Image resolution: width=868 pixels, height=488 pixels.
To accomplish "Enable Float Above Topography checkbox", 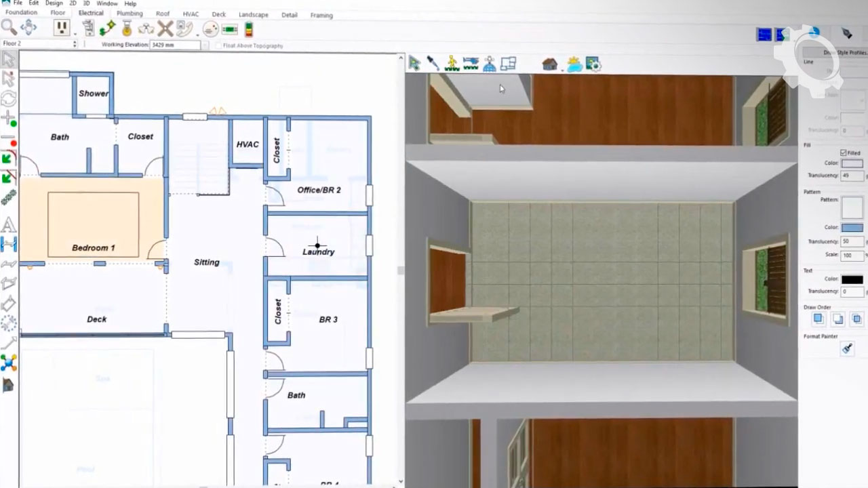I will pyautogui.click(x=218, y=45).
